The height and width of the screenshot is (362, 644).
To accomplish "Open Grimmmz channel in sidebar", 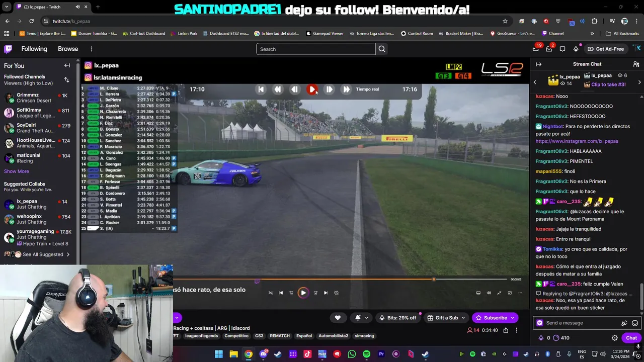I will (x=38, y=98).
